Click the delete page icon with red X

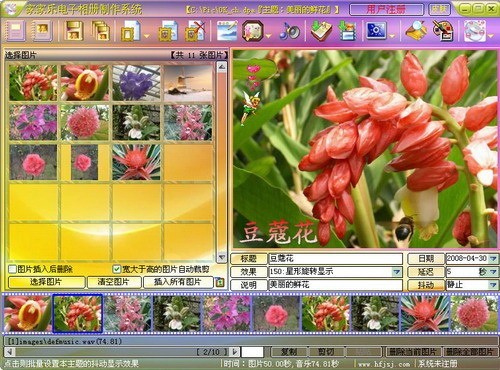pyautogui.click(x=194, y=31)
